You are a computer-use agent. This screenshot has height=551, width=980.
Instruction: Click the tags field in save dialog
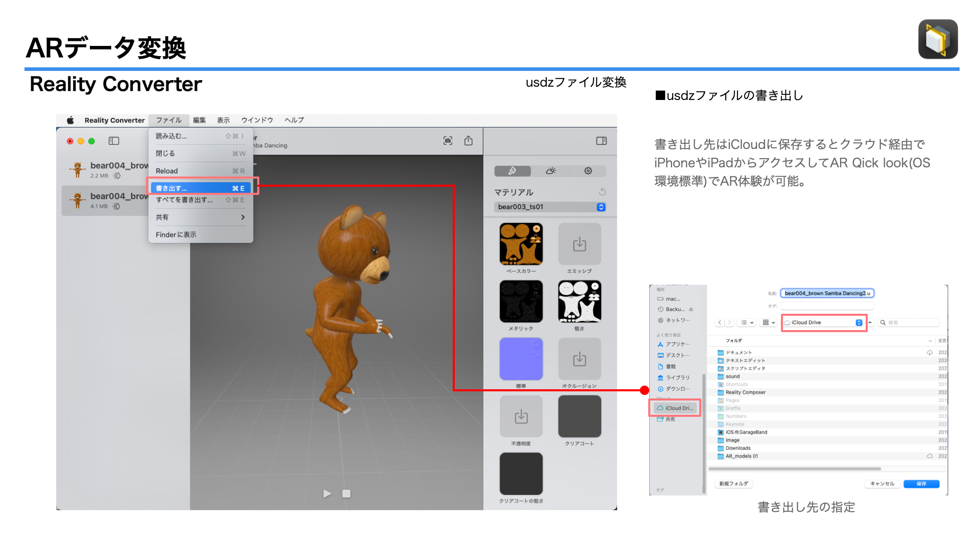pyautogui.click(x=827, y=306)
